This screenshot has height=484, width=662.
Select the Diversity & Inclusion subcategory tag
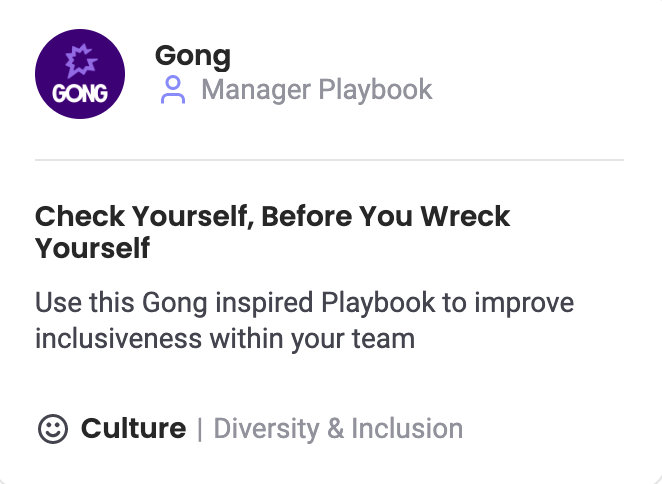[x=338, y=429]
